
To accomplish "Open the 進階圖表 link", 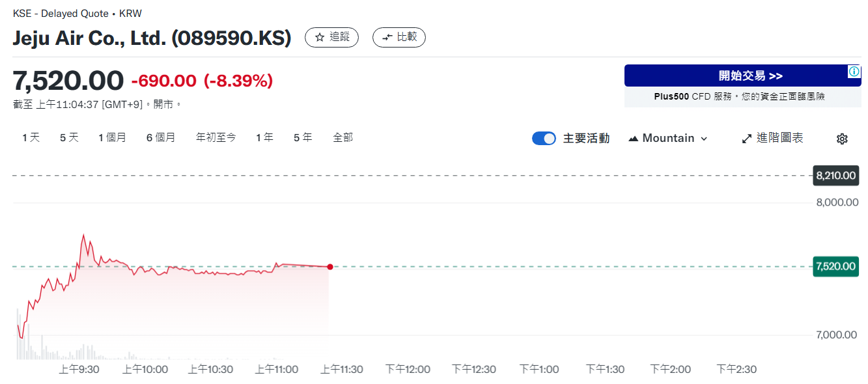I will (779, 138).
